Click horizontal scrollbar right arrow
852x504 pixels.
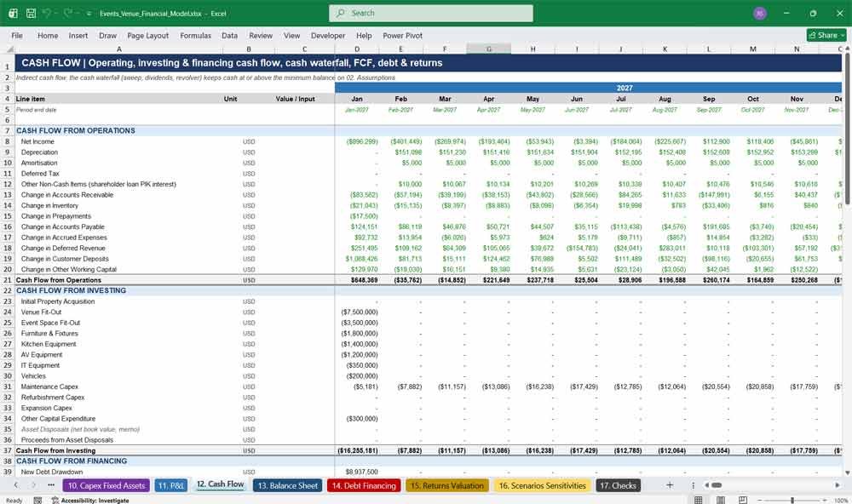(838, 485)
